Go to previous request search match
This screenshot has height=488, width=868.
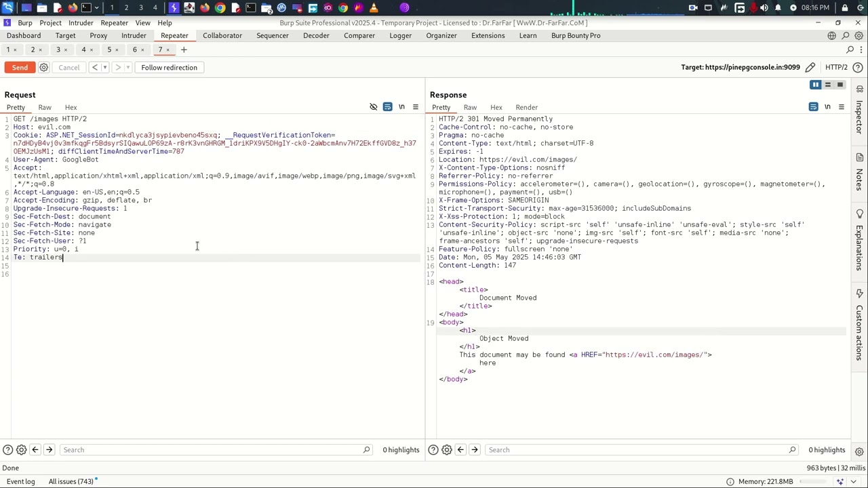pyautogui.click(x=35, y=450)
